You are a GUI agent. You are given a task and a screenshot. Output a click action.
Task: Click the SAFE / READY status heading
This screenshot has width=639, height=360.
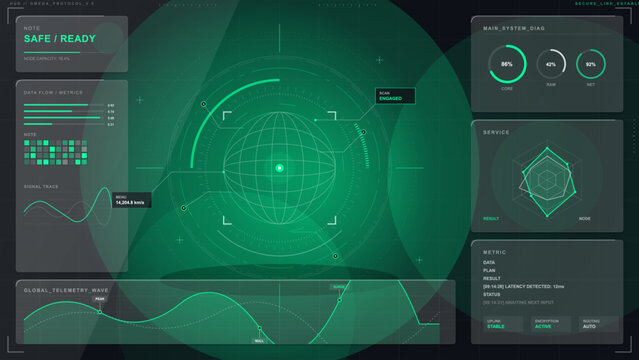[59, 39]
